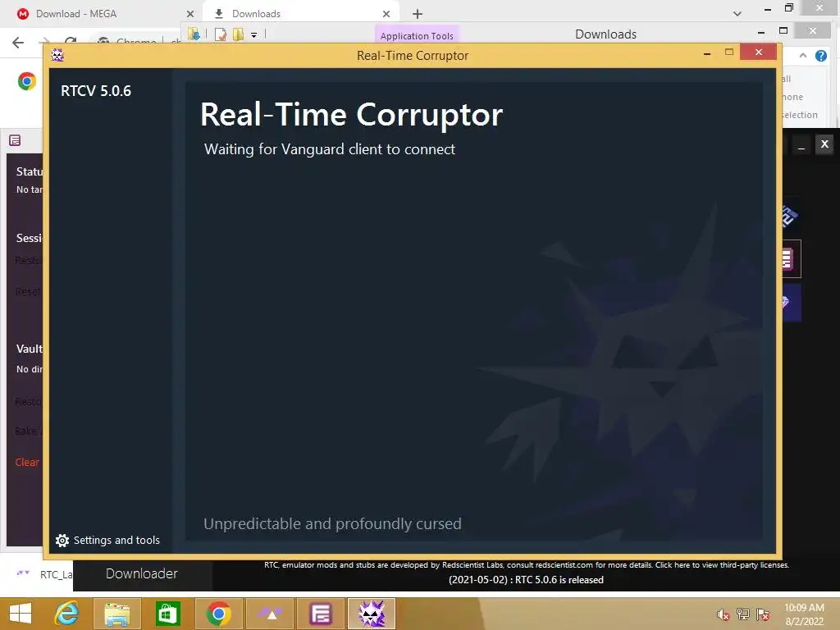Screen dimensions: 840x630
Task: Open Explorer Help icon
Action: [820, 56]
